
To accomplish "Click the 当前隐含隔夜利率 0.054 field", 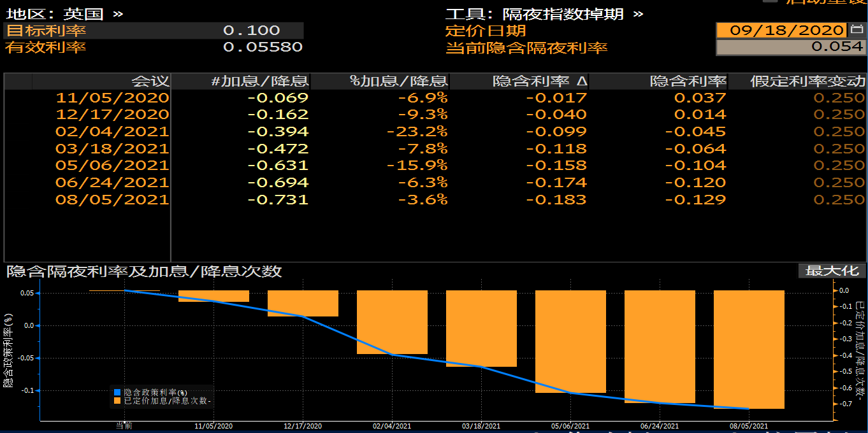I will tap(791, 47).
